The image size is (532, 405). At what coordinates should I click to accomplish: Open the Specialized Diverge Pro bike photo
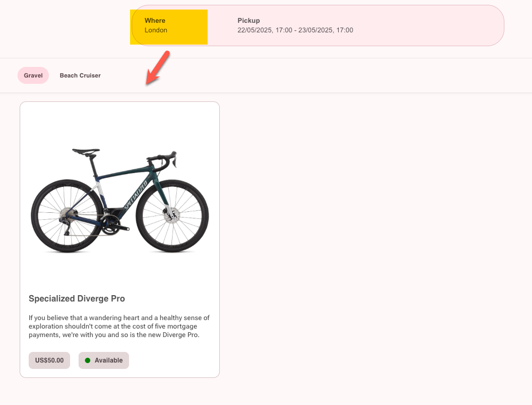tap(120, 200)
